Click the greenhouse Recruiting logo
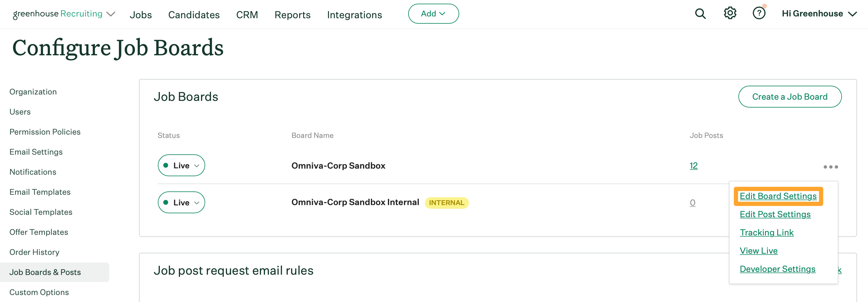The width and height of the screenshot is (868, 302). [x=58, y=14]
